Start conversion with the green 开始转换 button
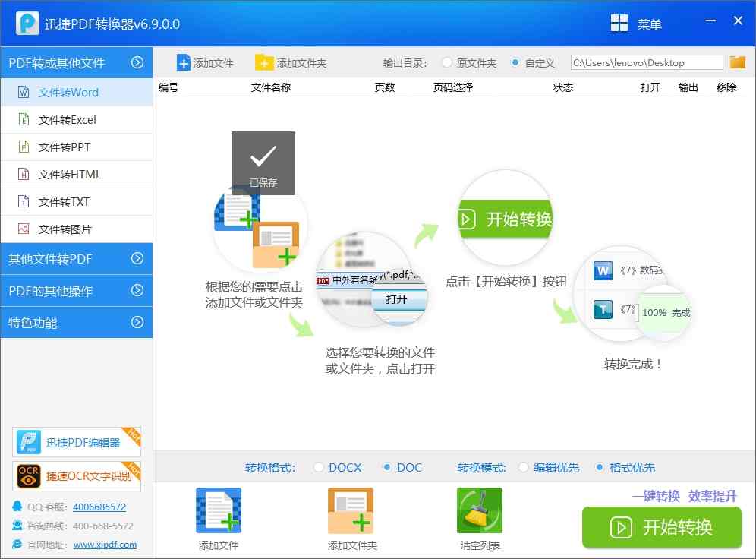Screen dimensions: 756x559 (662, 526)
